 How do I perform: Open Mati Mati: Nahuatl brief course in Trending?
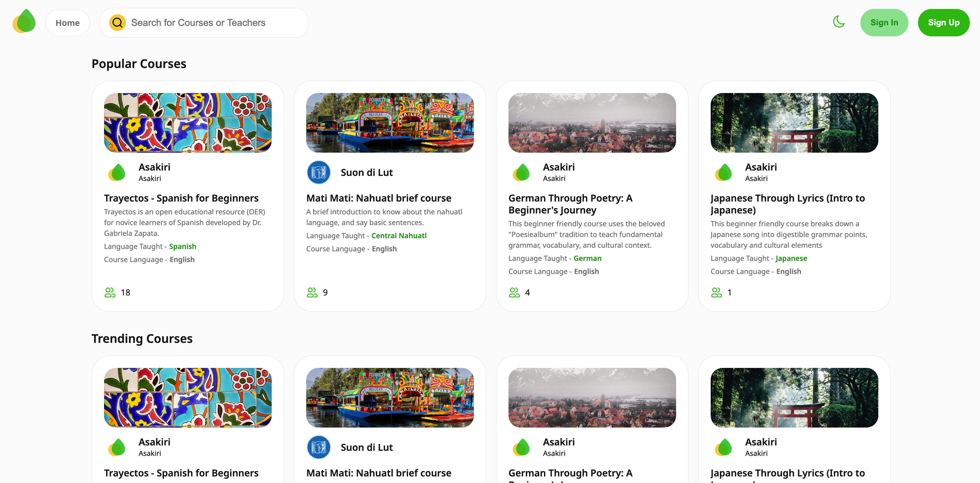click(x=378, y=473)
